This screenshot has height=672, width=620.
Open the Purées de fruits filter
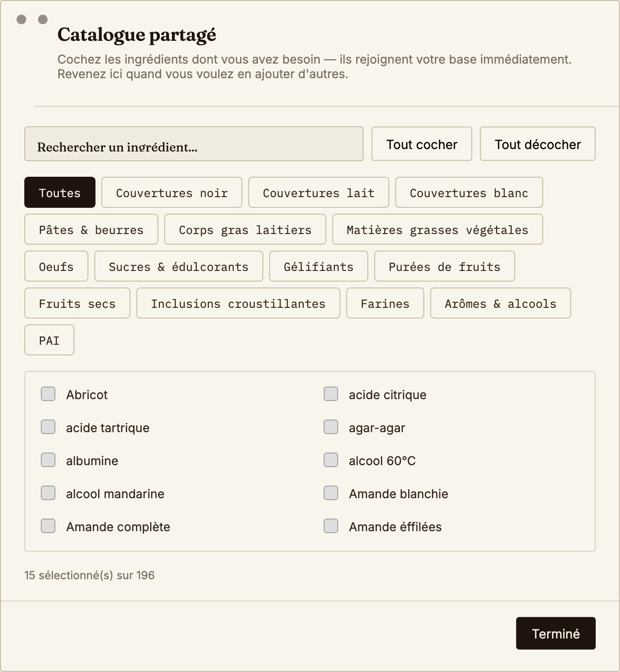[x=445, y=266]
